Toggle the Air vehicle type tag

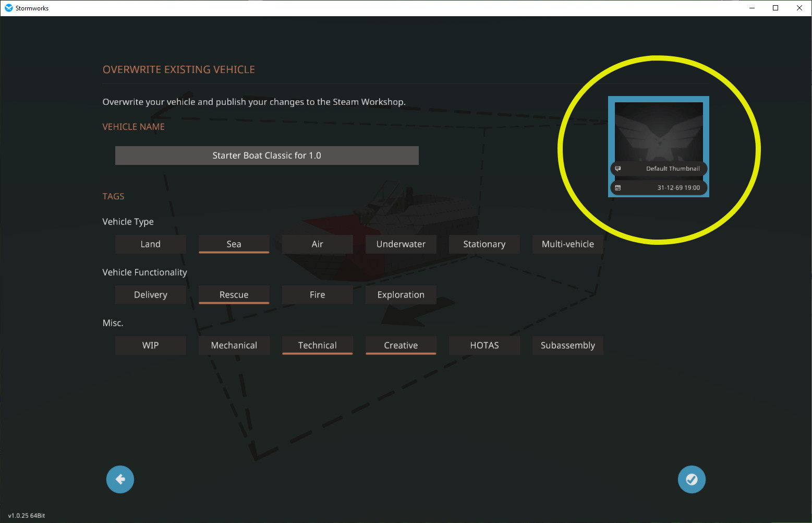coord(318,244)
